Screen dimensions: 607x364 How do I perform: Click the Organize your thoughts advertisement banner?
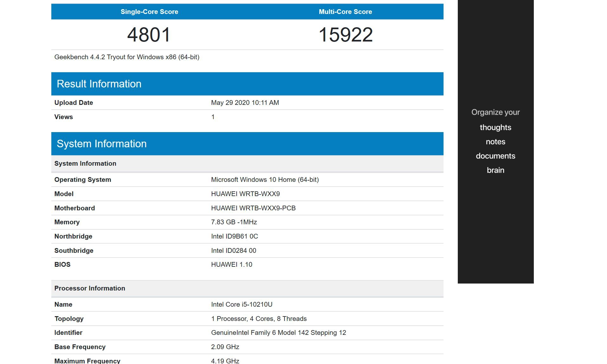(495, 142)
